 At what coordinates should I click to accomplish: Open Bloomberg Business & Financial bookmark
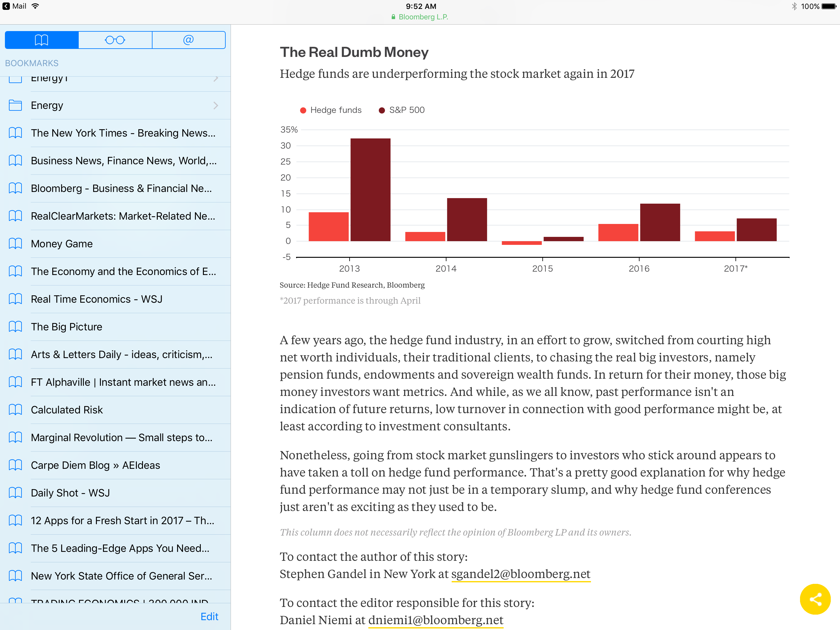[121, 188]
